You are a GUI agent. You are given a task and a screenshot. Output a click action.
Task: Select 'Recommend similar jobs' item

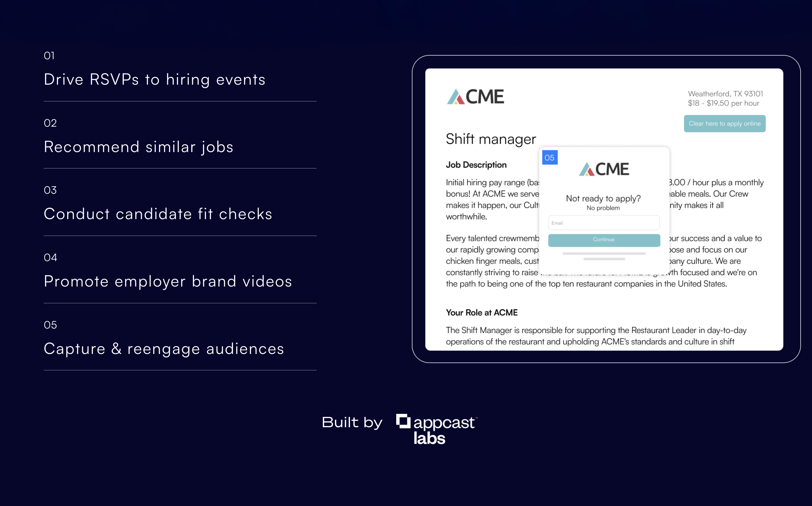coord(138,147)
